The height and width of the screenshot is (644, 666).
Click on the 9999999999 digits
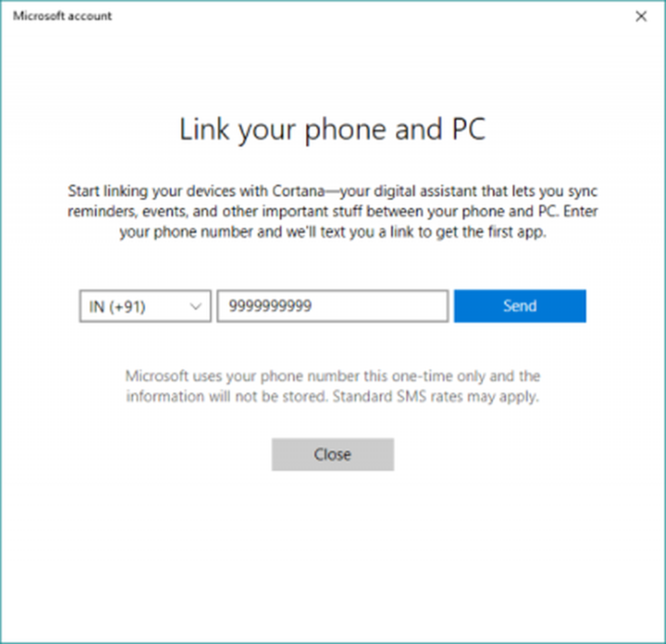pyautogui.click(x=270, y=306)
